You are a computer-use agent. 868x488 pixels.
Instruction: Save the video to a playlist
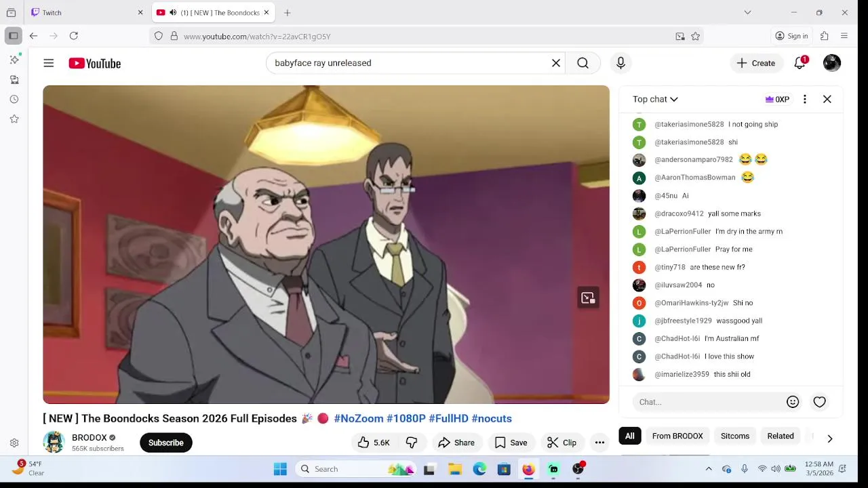pos(511,443)
